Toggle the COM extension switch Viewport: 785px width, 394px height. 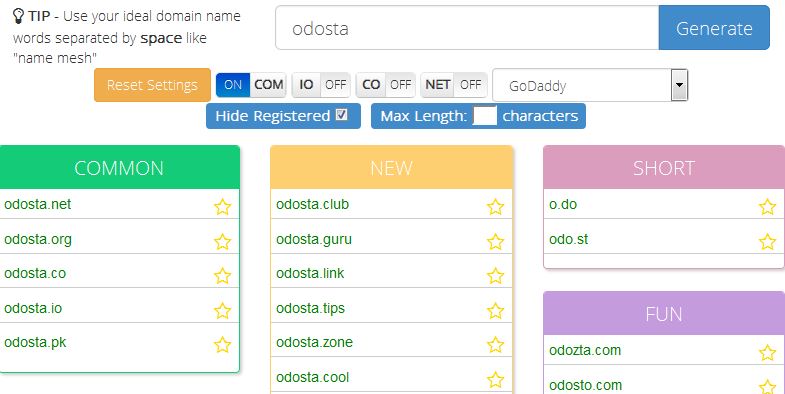point(251,85)
